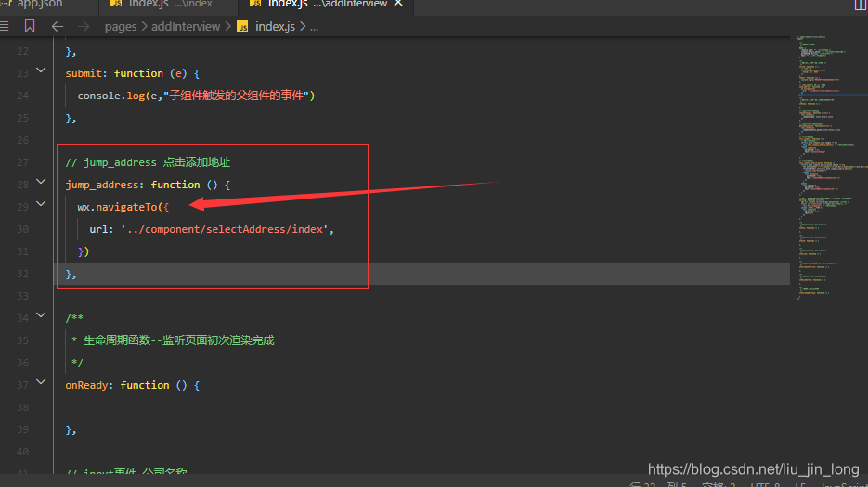Click the bookmark icon in toolbar
The width and height of the screenshot is (868, 487).
coord(30,26)
